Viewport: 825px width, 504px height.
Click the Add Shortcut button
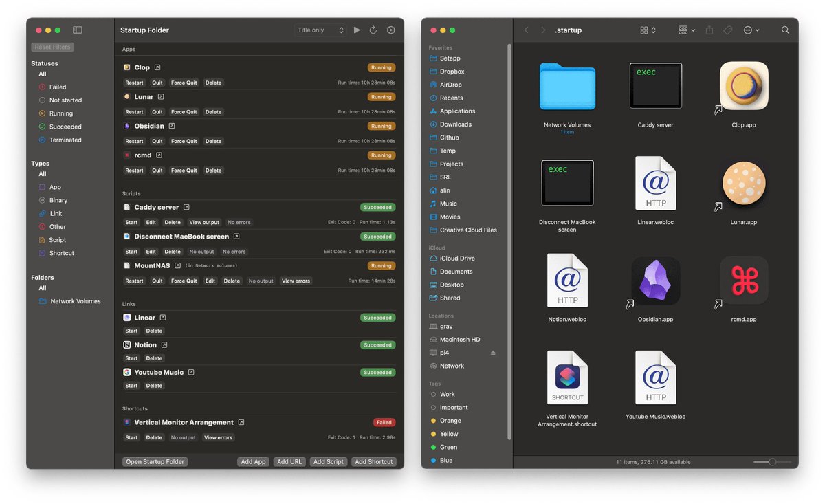[374, 462]
